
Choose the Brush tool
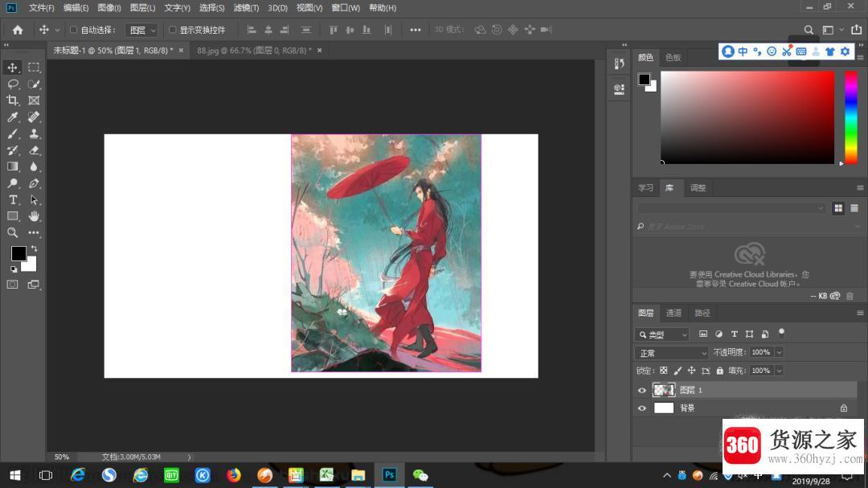tap(12, 133)
